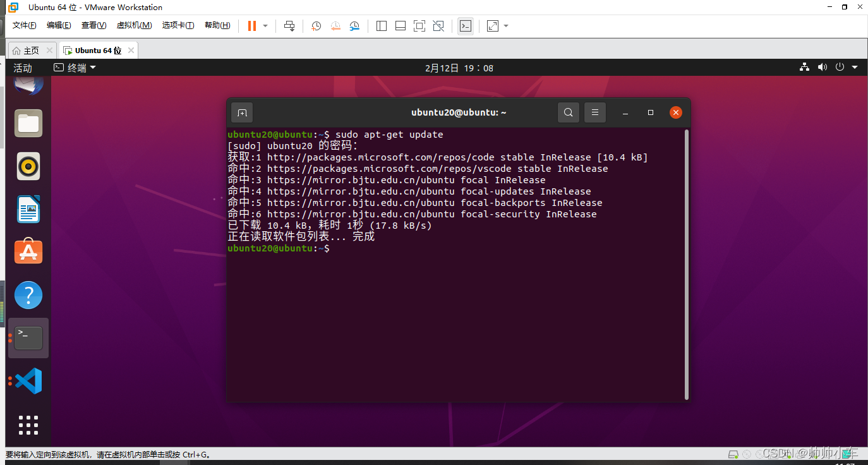Click the VMware Workstation app icon in title bar
Image resolution: width=868 pixels, height=465 pixels.
(x=13, y=8)
